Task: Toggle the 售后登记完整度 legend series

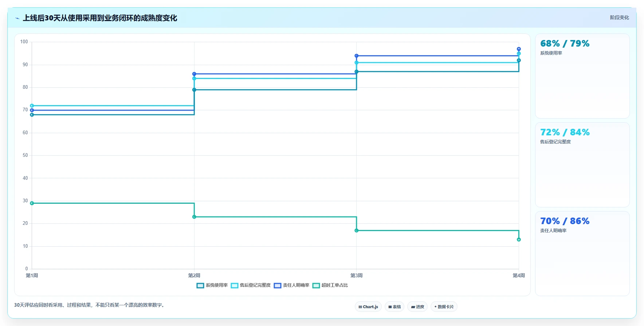Action: click(x=251, y=285)
